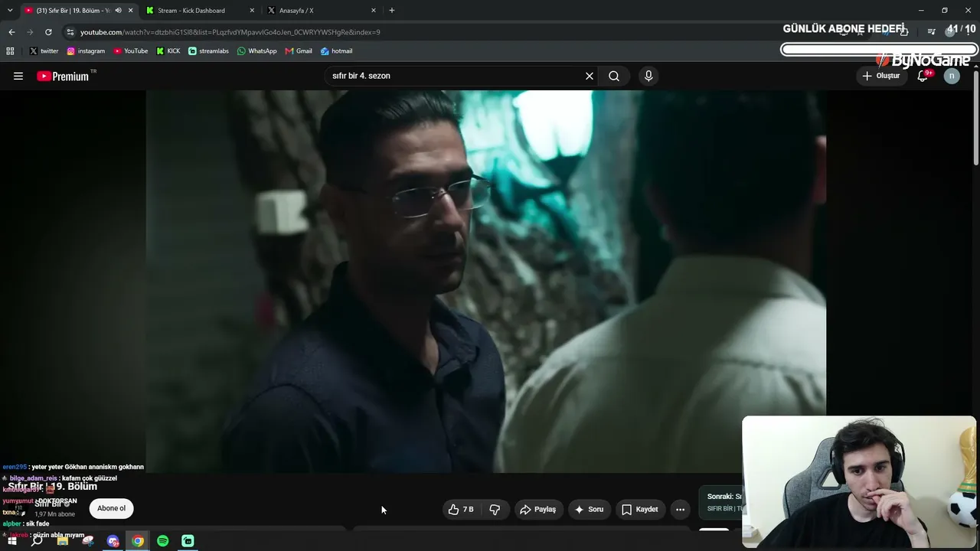Open the hotmail bookmark

tap(336, 51)
